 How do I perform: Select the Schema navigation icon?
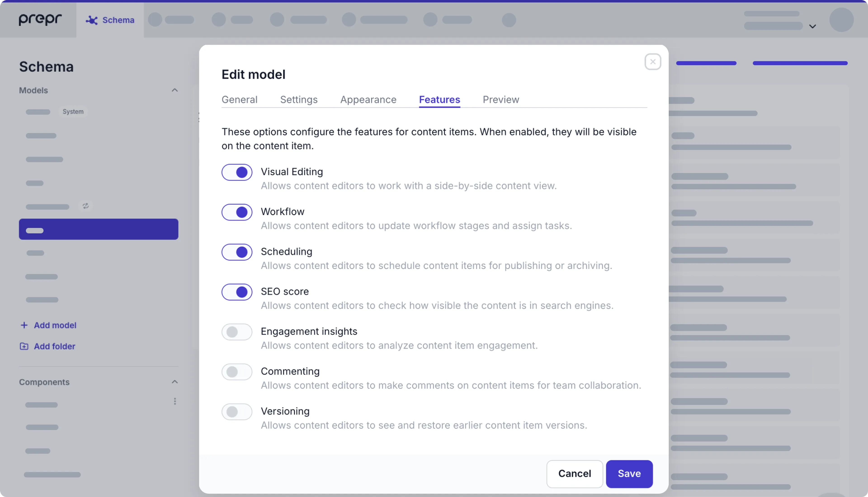[x=91, y=20]
